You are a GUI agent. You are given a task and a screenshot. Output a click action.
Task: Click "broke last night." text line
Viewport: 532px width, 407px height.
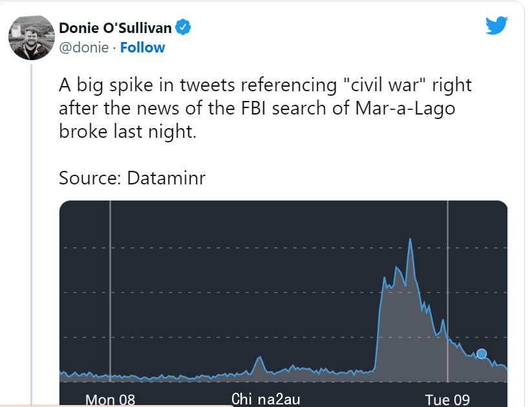tap(127, 131)
